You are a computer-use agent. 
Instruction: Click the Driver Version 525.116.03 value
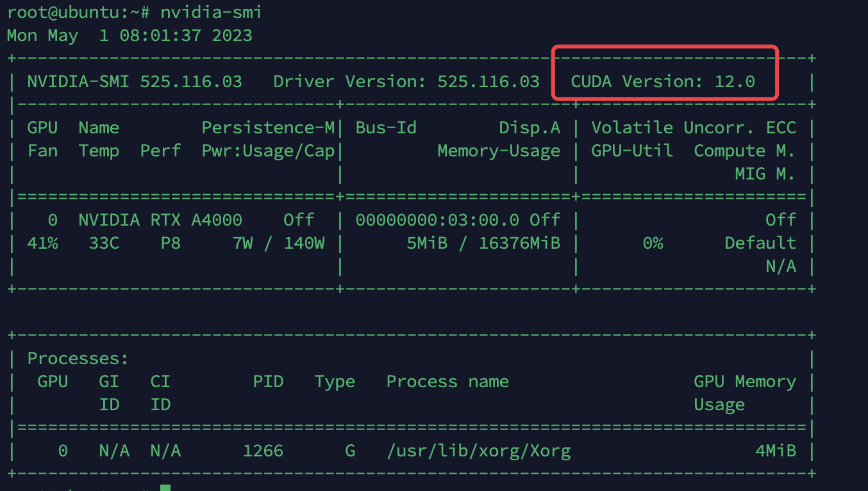488,81
